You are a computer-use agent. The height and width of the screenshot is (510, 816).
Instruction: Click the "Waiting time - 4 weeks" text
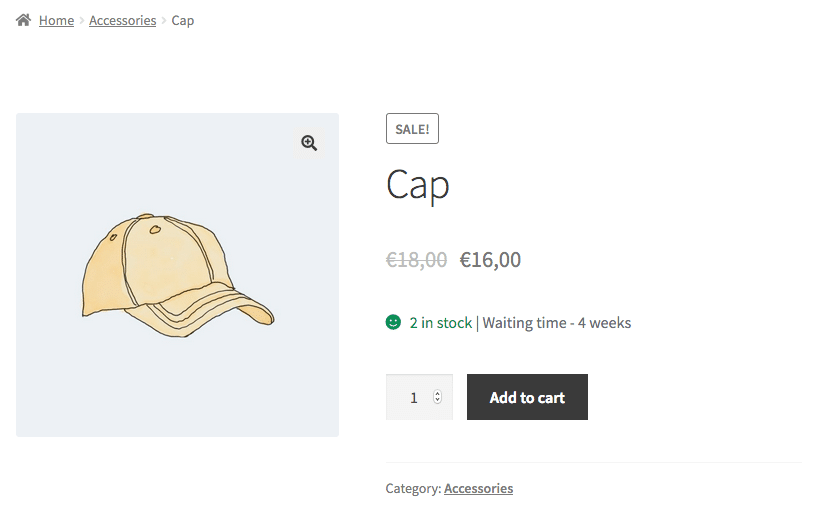(x=557, y=323)
